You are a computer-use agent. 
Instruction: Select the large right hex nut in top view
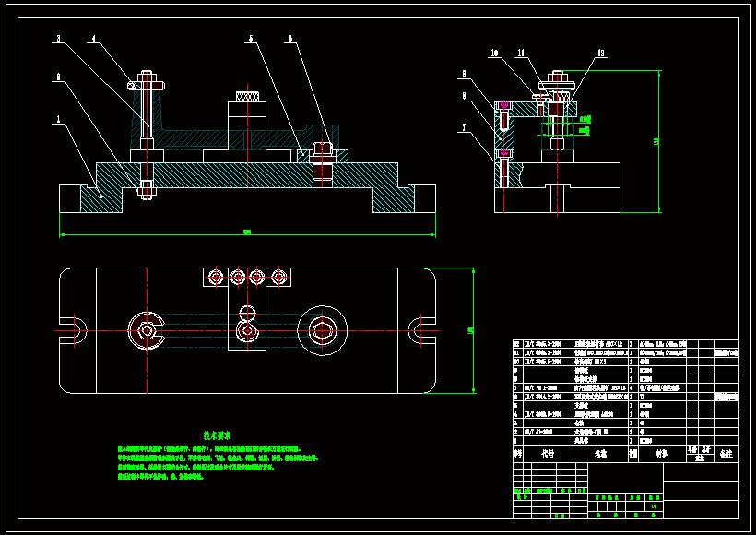click(x=323, y=329)
